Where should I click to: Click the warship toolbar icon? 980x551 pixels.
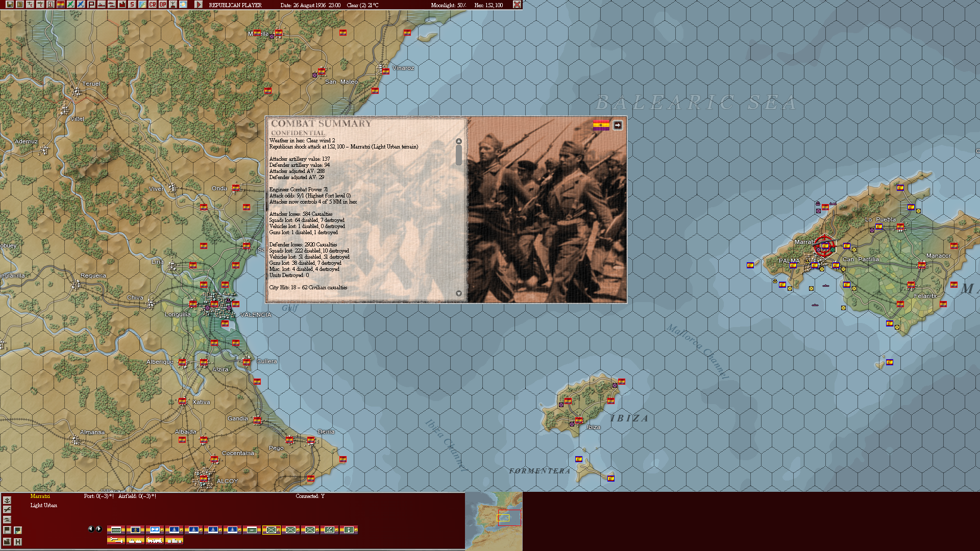click(x=101, y=4)
